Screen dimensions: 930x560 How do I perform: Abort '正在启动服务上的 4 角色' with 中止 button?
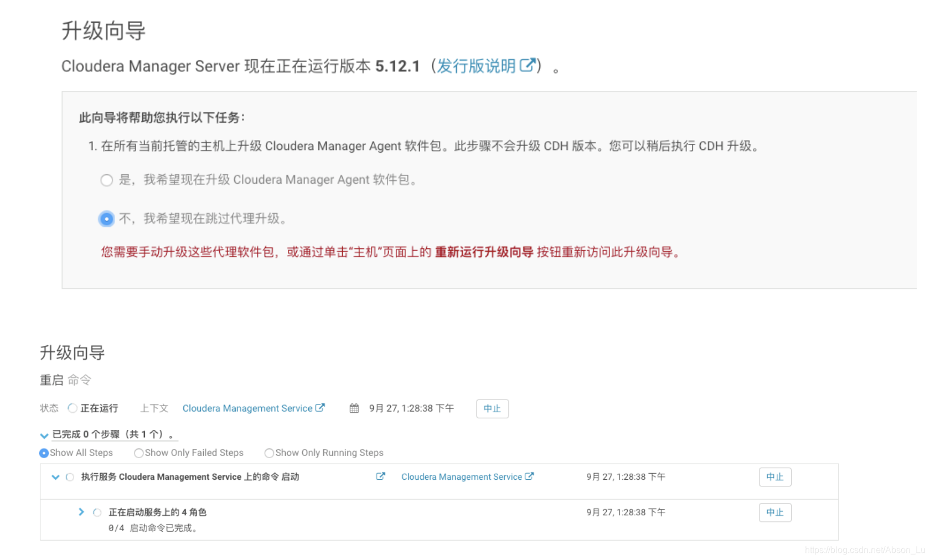[775, 512]
